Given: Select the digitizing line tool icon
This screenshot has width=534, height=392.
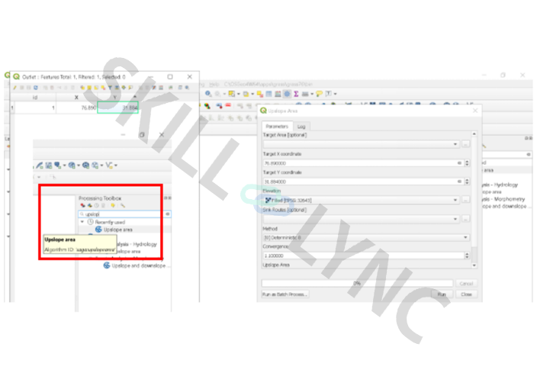Looking at the screenshot, I should tap(40, 165).
